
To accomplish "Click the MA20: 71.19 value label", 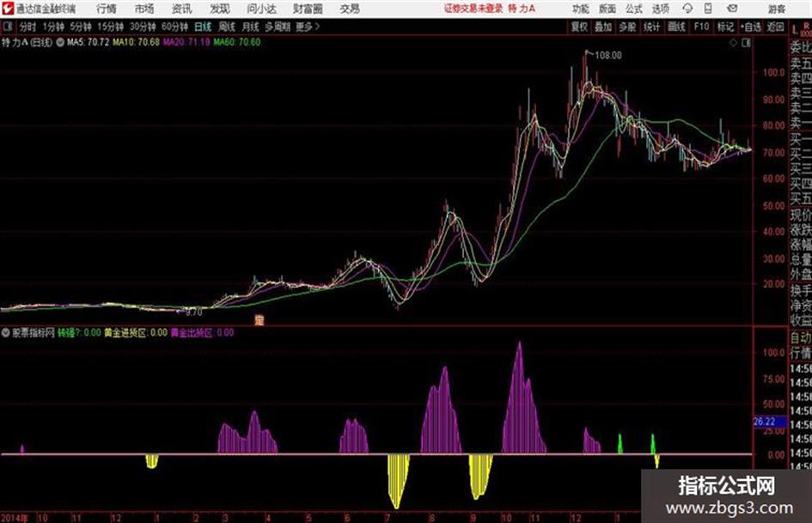I will 186,42.
